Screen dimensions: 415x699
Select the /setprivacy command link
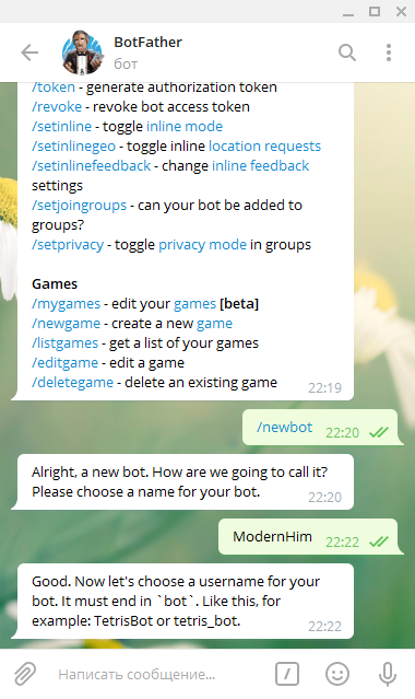click(67, 244)
